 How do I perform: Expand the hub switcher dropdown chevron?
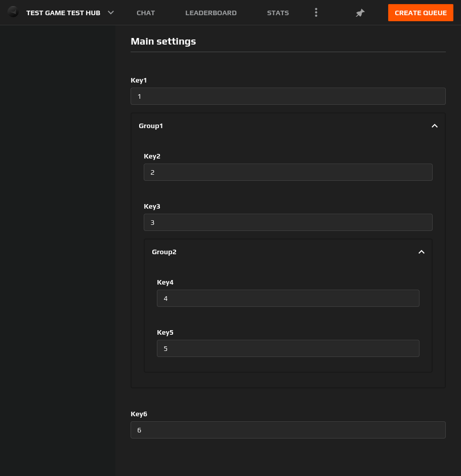[111, 13]
